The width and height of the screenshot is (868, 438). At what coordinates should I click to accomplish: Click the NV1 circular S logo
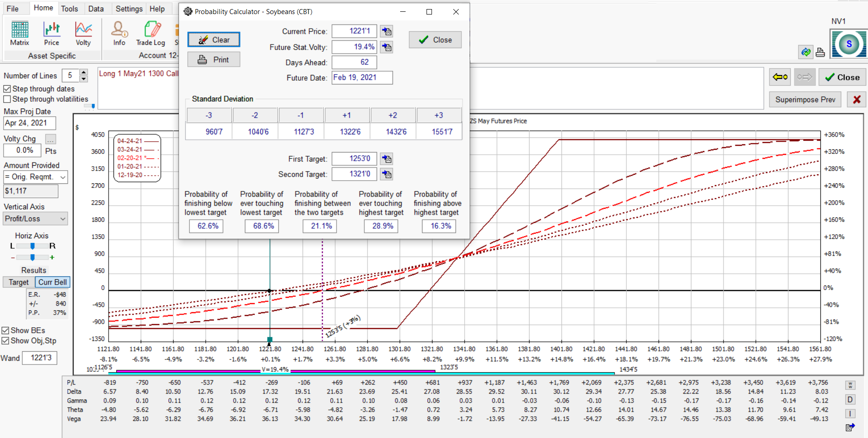pyautogui.click(x=848, y=44)
